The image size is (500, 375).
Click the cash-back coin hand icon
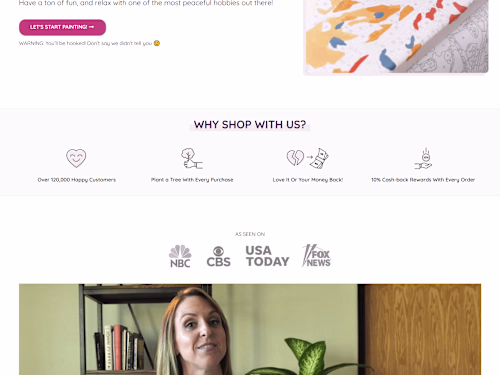tap(423, 159)
